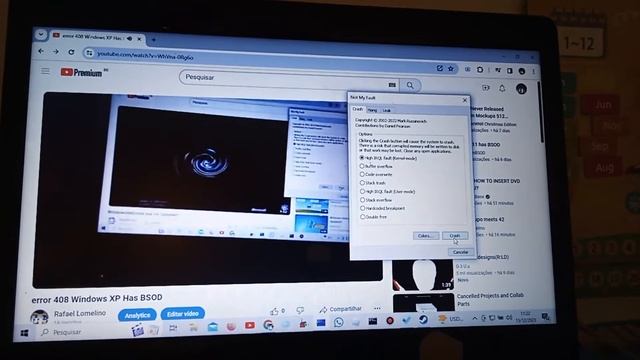Like the video with the thumbs up
The image size is (640, 360).
point(275,311)
